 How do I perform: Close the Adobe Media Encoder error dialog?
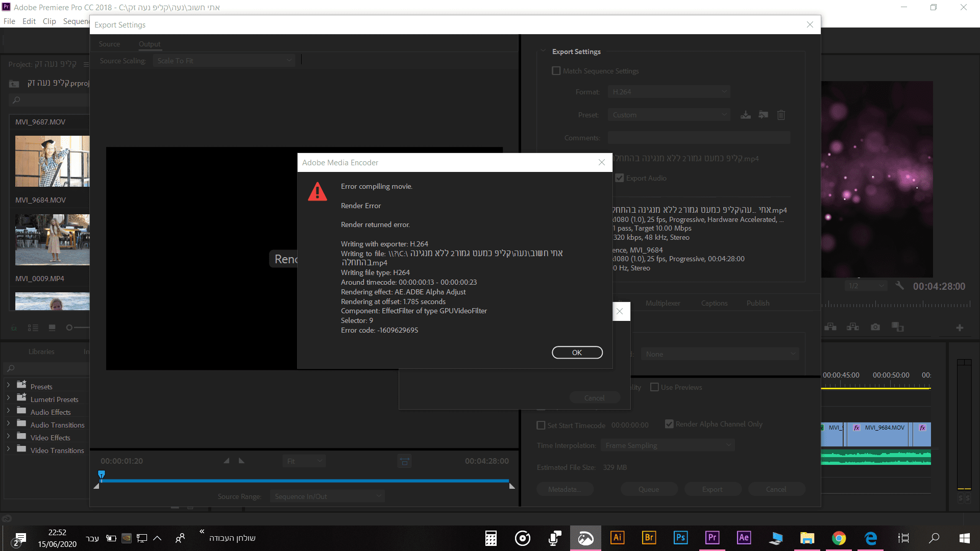(x=602, y=162)
